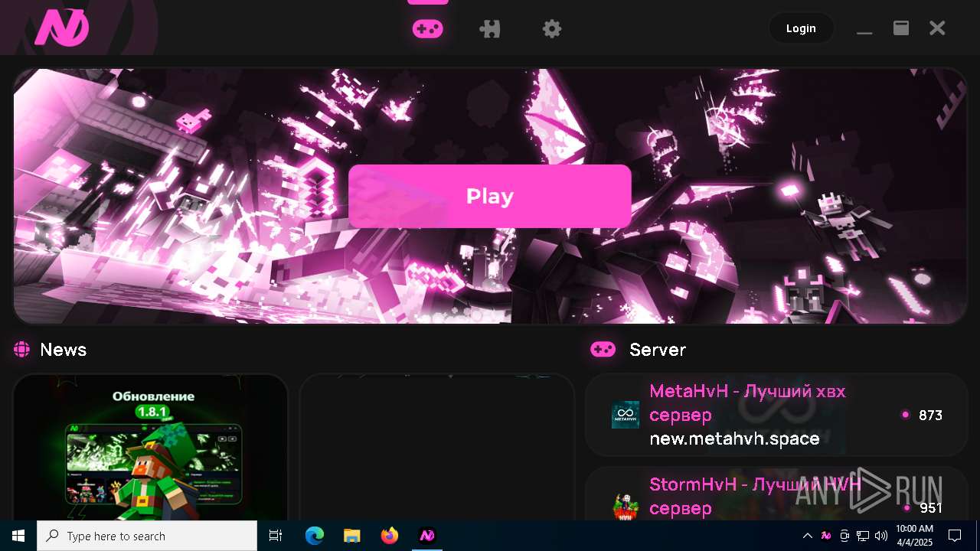The height and width of the screenshot is (551, 980).
Task: Close the launcher window
Action: click(x=937, y=28)
